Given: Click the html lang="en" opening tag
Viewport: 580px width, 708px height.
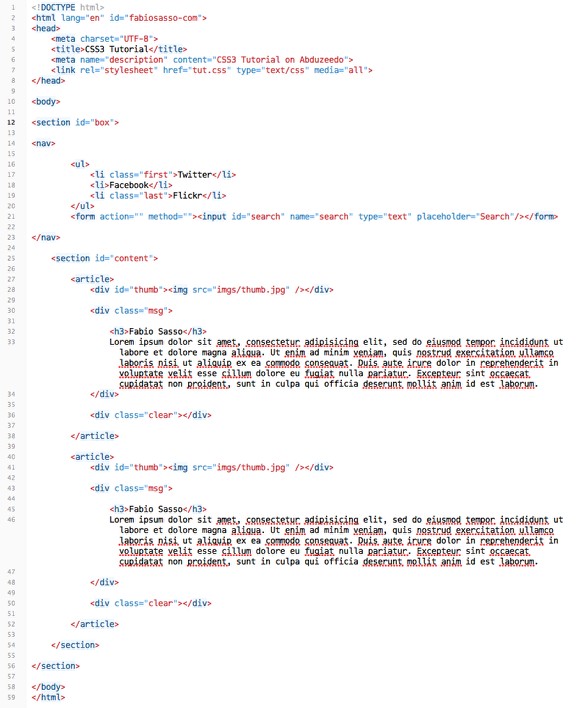Looking at the screenshot, I should click(x=119, y=18).
